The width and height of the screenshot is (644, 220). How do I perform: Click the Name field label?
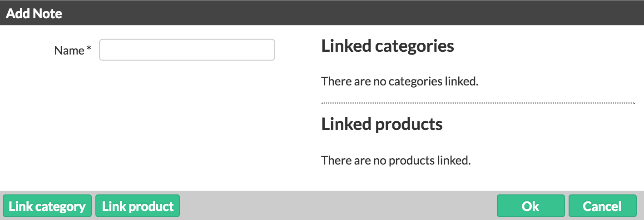tap(69, 50)
